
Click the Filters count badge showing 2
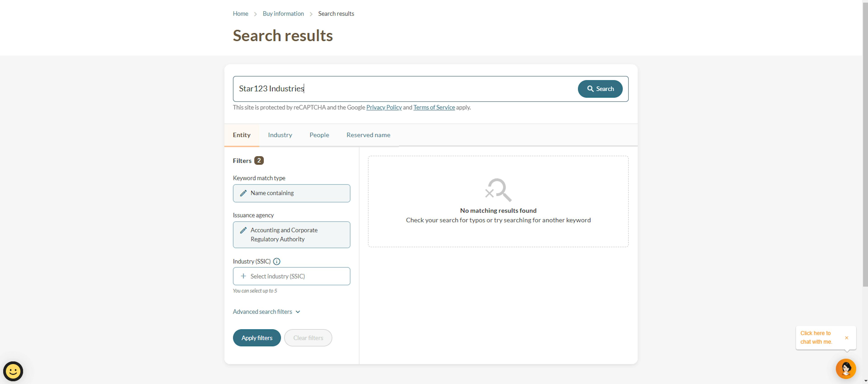pyautogui.click(x=259, y=161)
